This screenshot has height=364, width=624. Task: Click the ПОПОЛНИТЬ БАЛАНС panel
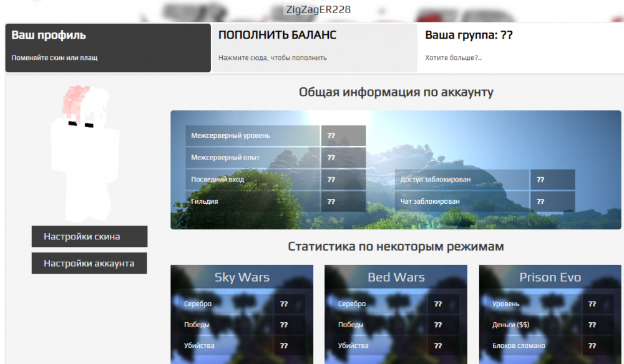[x=314, y=47]
